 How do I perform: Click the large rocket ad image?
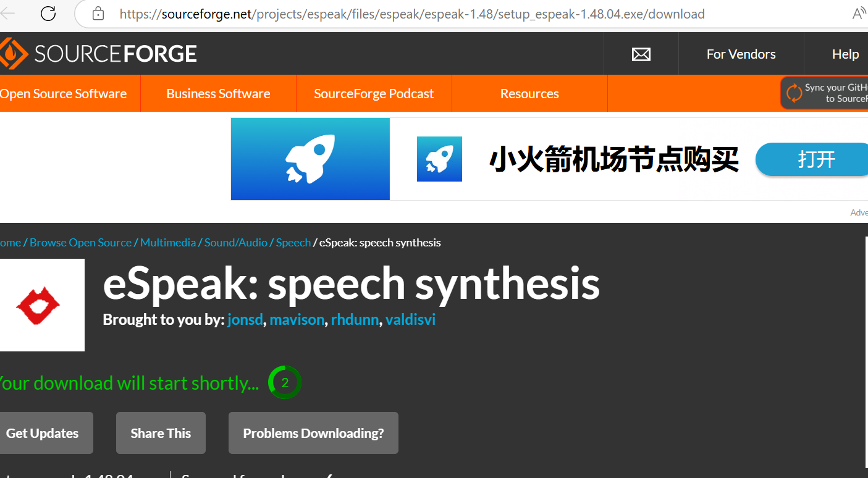point(310,159)
